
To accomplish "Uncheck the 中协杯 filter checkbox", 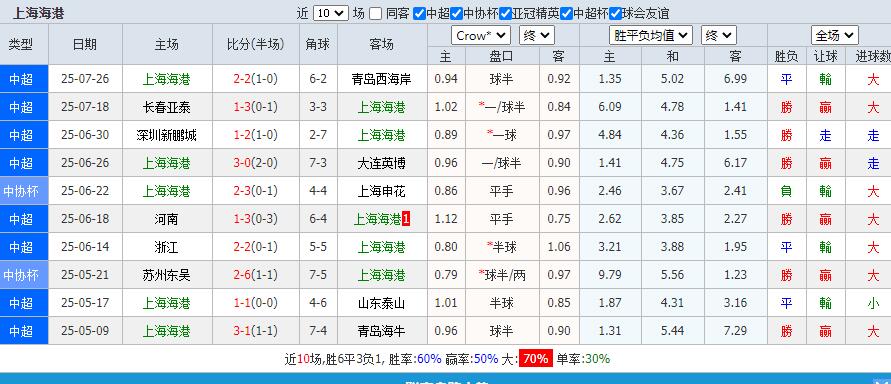I will pos(456,14).
